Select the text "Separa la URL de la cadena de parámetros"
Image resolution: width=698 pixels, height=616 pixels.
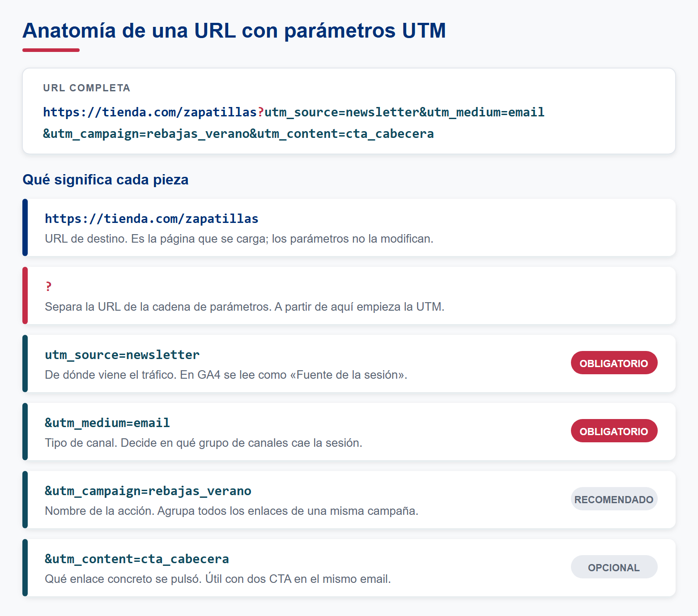158,307
